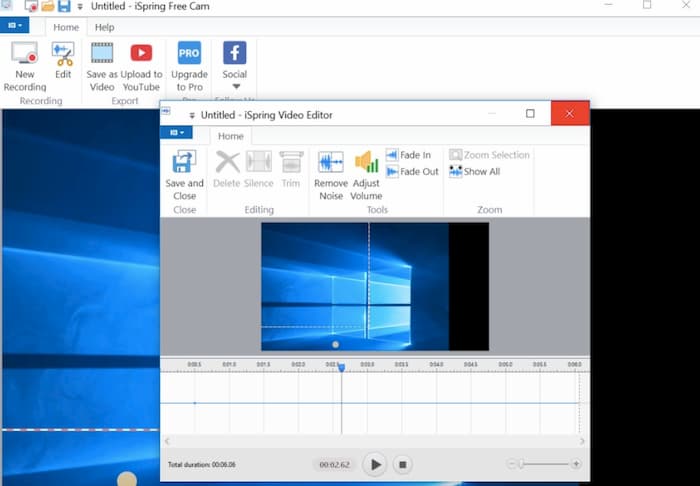Open the Free Cam blue file menu
The width and height of the screenshot is (700, 486).
16,27
